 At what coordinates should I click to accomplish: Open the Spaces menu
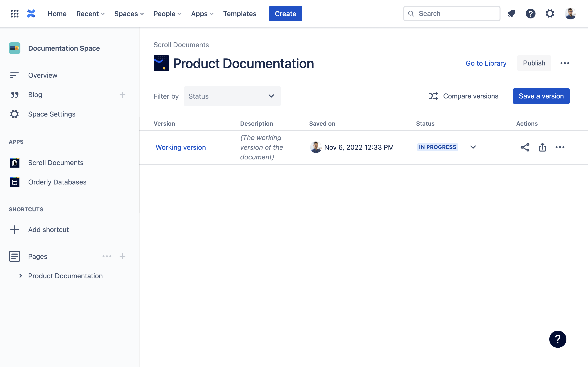[x=129, y=14]
